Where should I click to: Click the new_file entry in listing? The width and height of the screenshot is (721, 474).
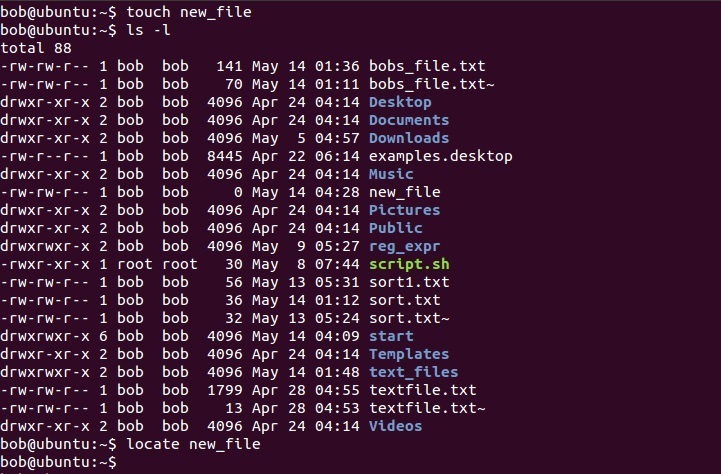[x=405, y=192]
